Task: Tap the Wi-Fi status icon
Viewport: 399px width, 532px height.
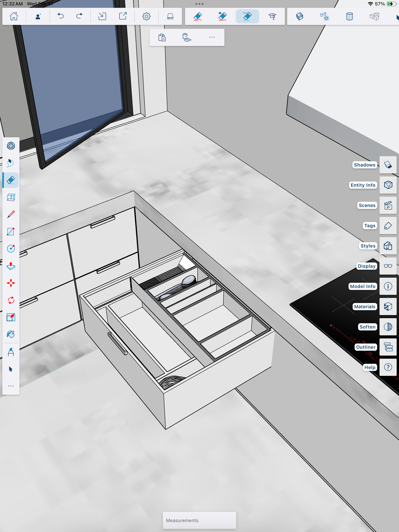Action: (370, 4)
